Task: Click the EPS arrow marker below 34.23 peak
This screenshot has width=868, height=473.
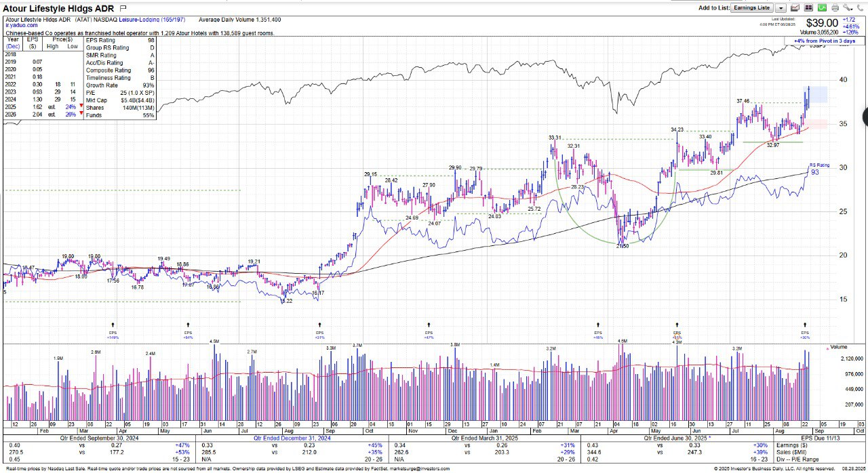Action: pyautogui.click(x=677, y=327)
